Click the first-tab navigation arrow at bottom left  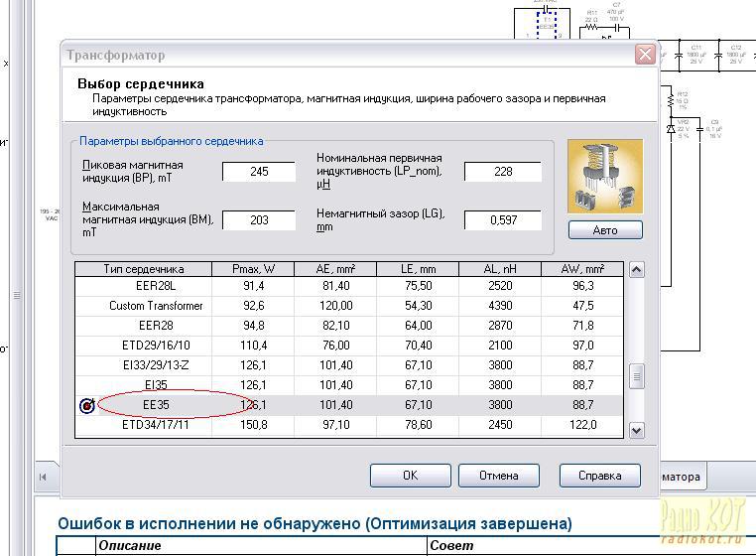44,477
